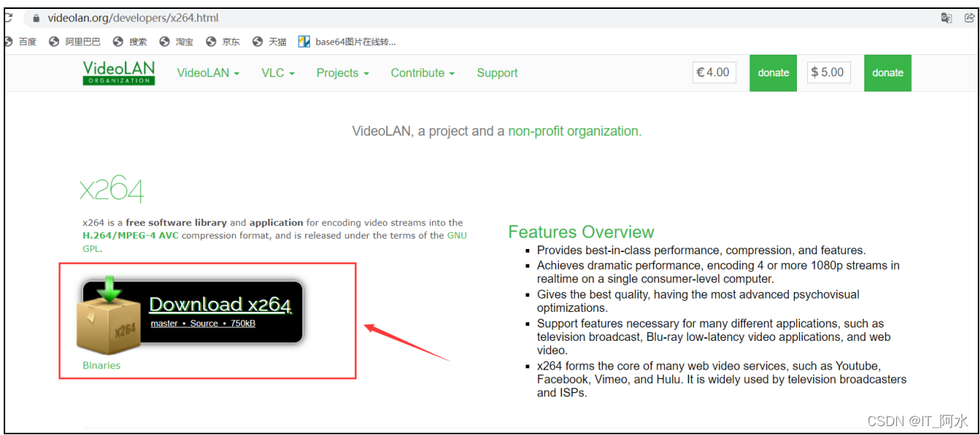Open the base64图片在线转 bookmark
Screen dimensions: 980x435
click(347, 41)
